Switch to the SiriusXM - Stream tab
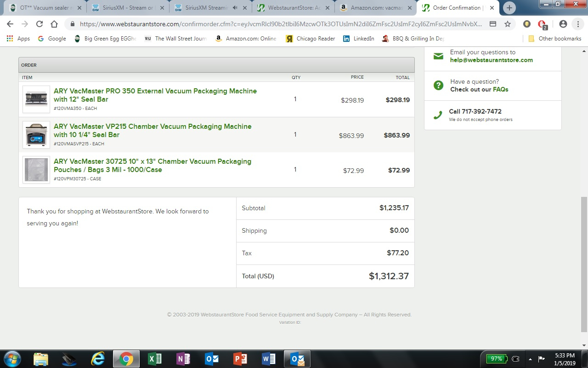Screen dimensions: 588x368 coord(128,8)
